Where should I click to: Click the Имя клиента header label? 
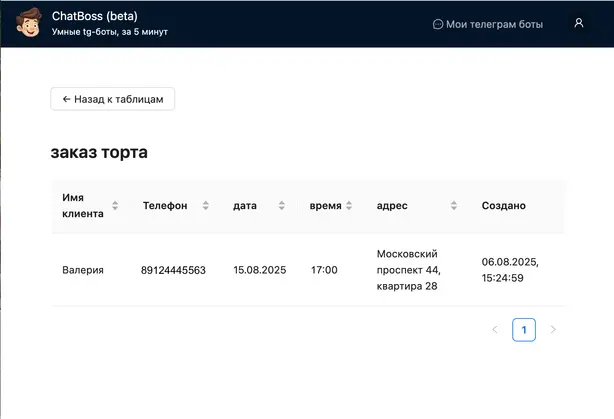(83, 206)
